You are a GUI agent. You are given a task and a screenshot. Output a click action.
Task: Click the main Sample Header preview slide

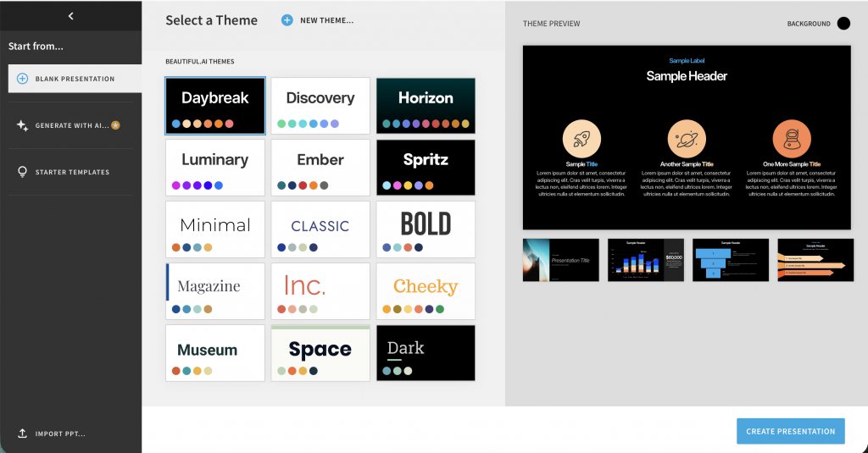687,138
